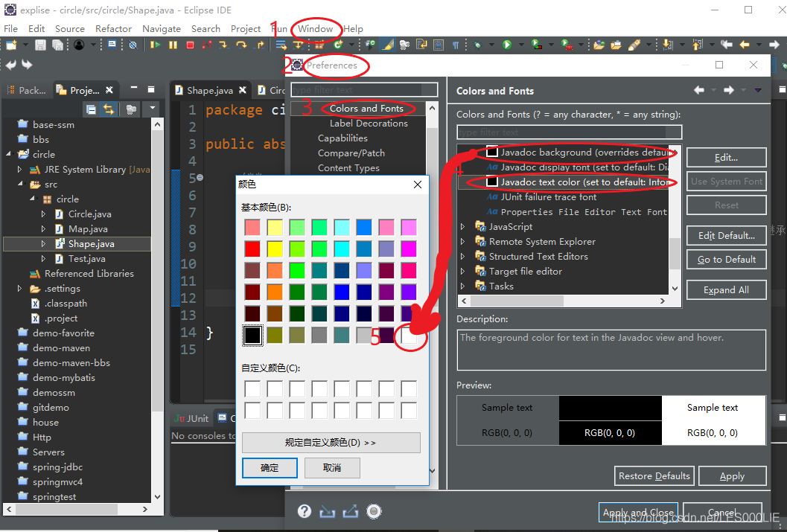This screenshot has height=532, width=787.
Task: Click the Step Over debug icon
Action: click(x=241, y=45)
